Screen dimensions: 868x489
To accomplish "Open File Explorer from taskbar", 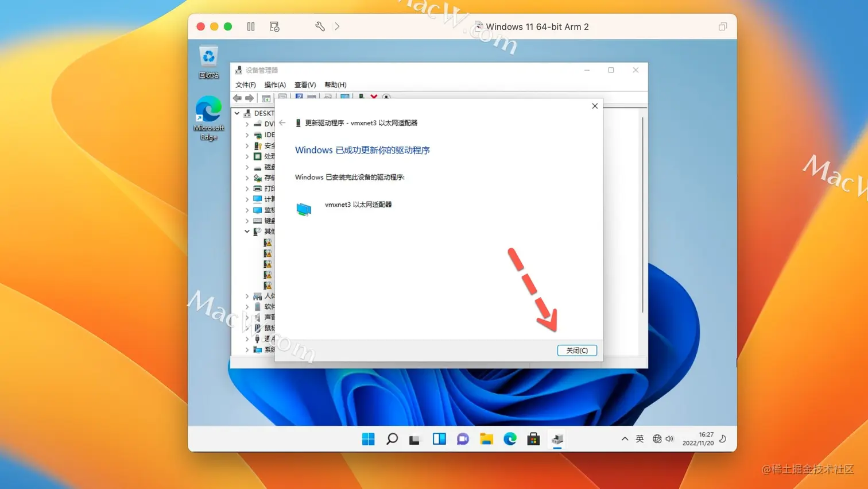I will click(x=486, y=439).
